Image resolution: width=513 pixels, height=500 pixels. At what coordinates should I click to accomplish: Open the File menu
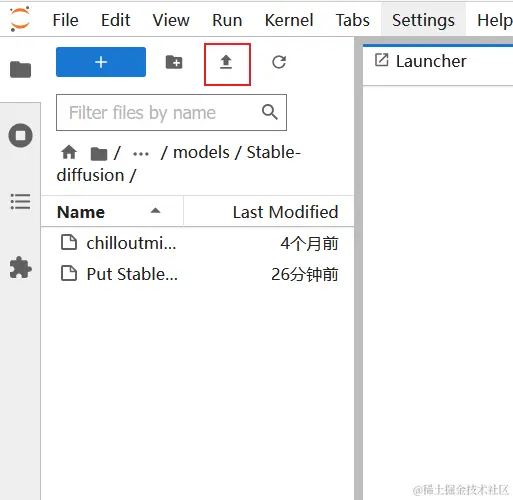66,20
